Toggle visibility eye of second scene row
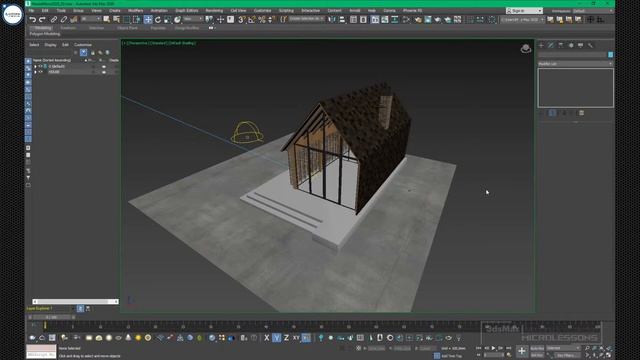Screen dimensions: 640x360 40,72
